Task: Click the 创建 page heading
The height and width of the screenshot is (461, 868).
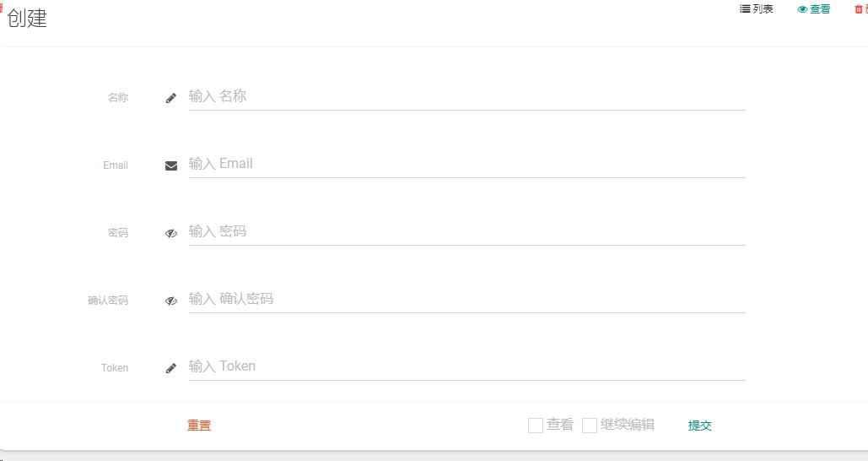Action: tap(27, 19)
